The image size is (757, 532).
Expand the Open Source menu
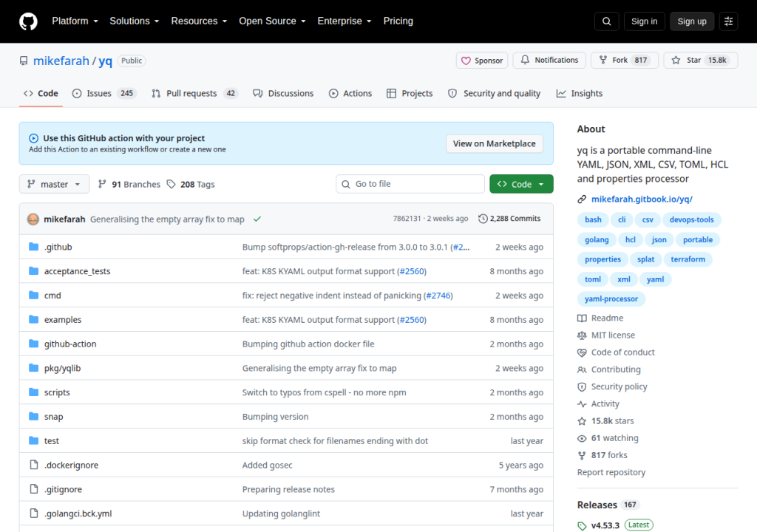(x=272, y=21)
